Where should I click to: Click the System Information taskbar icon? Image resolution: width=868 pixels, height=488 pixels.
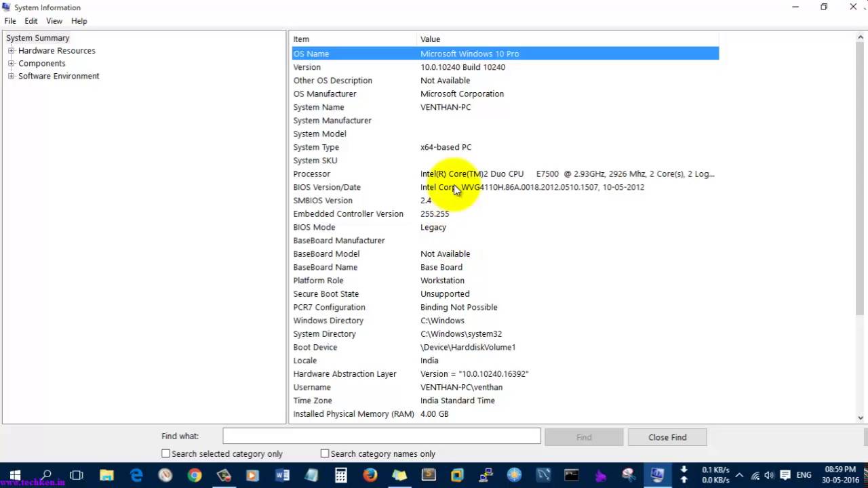tap(657, 475)
